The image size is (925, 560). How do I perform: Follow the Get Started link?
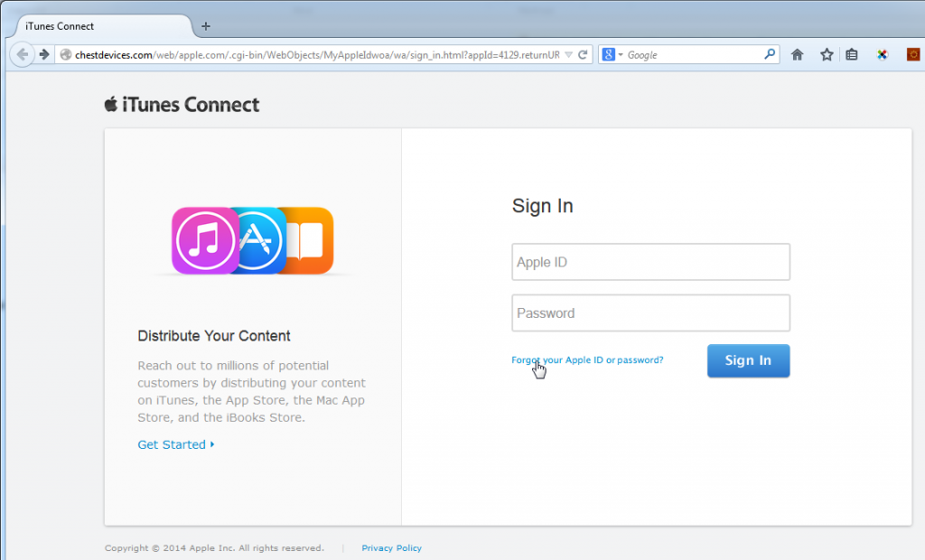(x=175, y=444)
